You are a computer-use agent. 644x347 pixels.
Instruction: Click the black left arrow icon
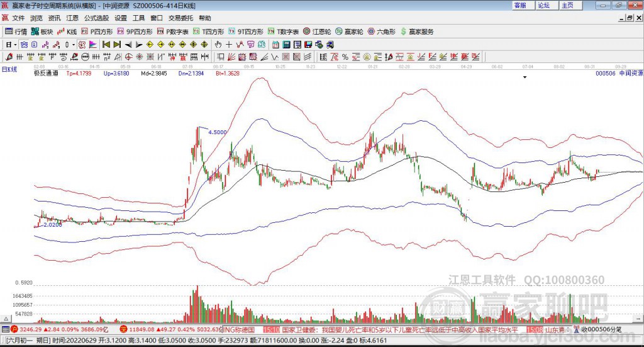point(128,45)
